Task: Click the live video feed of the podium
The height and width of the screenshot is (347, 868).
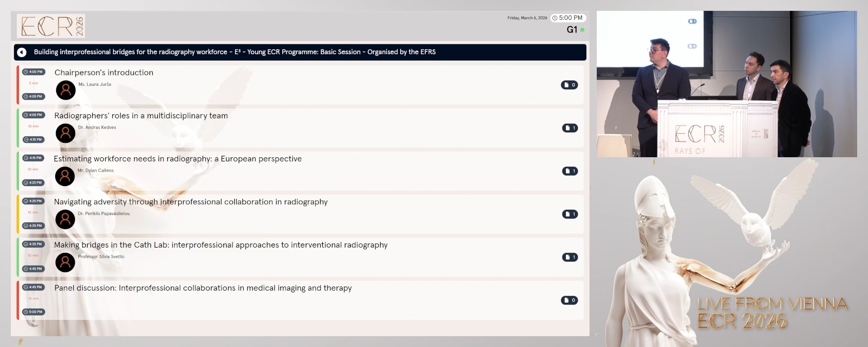Action: pos(726,84)
